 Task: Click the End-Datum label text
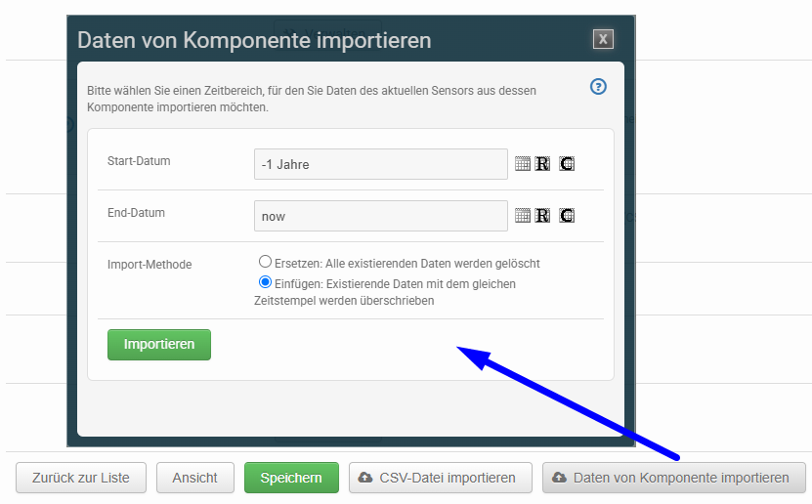[136, 213]
